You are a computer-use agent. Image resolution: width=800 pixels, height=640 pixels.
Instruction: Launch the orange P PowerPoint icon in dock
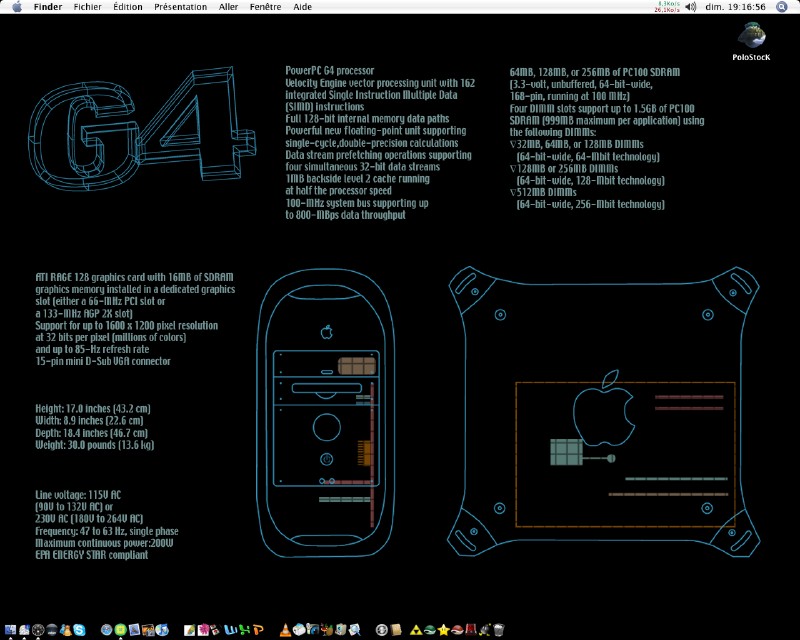click(258, 630)
